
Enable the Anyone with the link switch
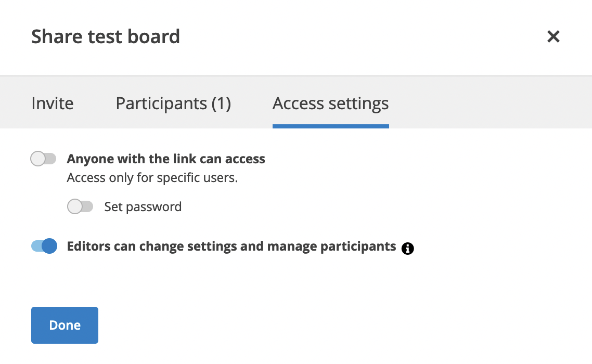pyautogui.click(x=43, y=159)
